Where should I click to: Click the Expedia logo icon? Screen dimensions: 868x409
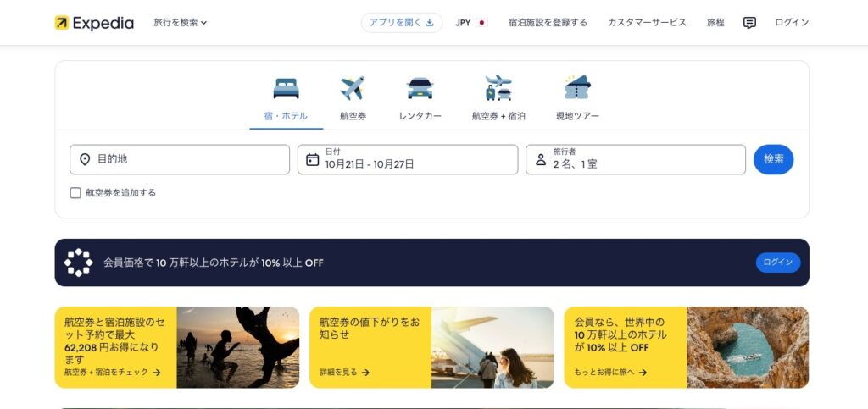pos(61,23)
